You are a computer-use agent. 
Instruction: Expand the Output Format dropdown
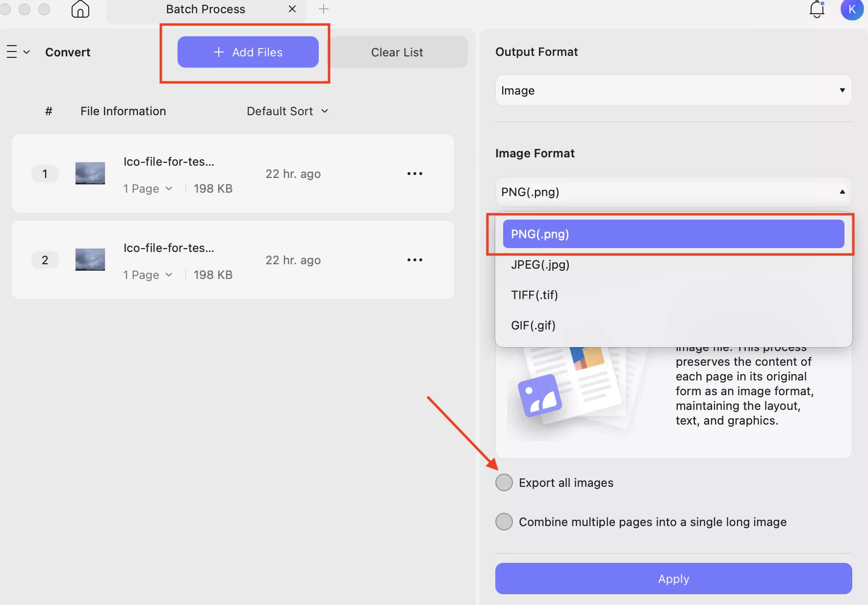pos(673,90)
